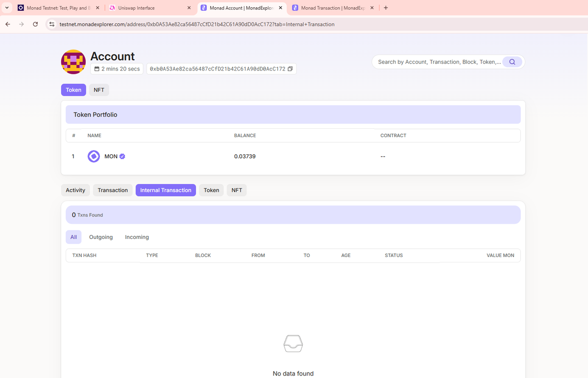588x378 pixels.
Task: Click the BALANCE column header
Action: coord(245,136)
